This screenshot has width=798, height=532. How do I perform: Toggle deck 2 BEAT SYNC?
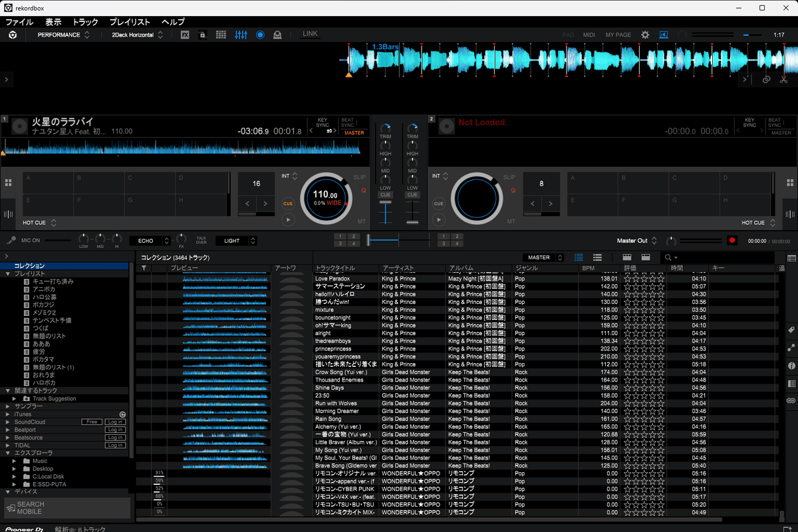click(775, 123)
